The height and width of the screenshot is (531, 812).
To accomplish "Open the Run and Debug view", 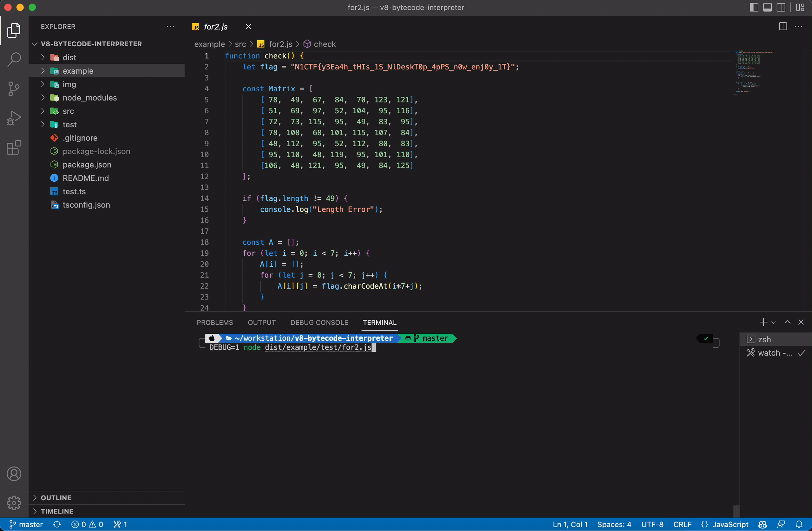I will pos(14,118).
